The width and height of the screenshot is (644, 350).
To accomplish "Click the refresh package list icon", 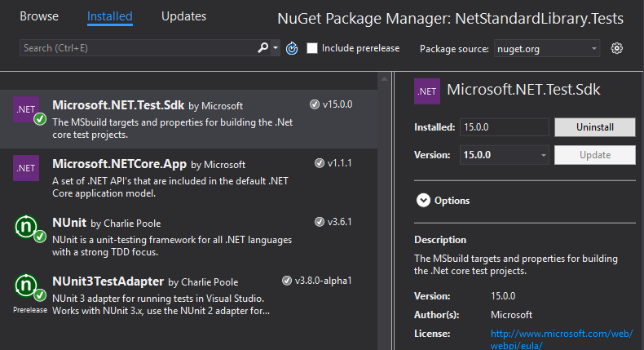I will (292, 48).
